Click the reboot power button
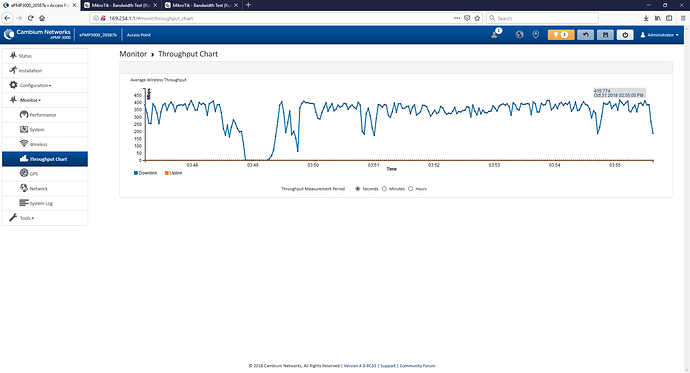The width and height of the screenshot is (690, 373). (x=625, y=35)
